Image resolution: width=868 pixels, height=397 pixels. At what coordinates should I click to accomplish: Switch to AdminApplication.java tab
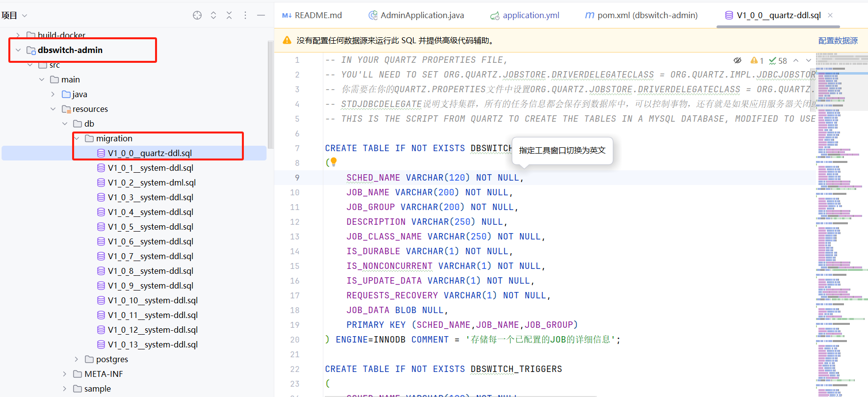click(x=416, y=15)
